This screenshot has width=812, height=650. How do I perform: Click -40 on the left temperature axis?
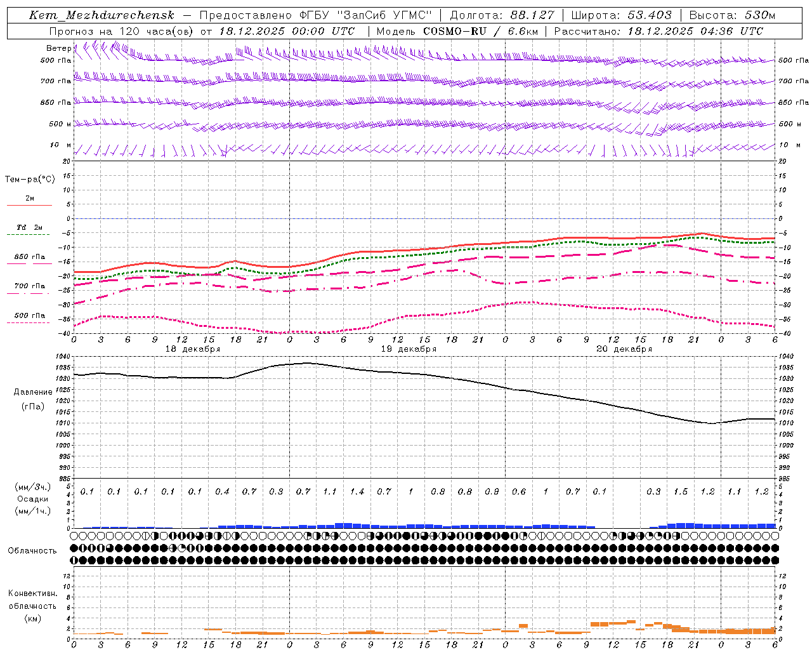tap(63, 334)
